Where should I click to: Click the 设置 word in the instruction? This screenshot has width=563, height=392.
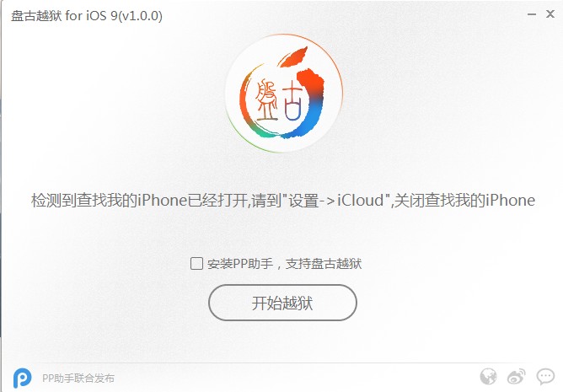click(x=303, y=200)
